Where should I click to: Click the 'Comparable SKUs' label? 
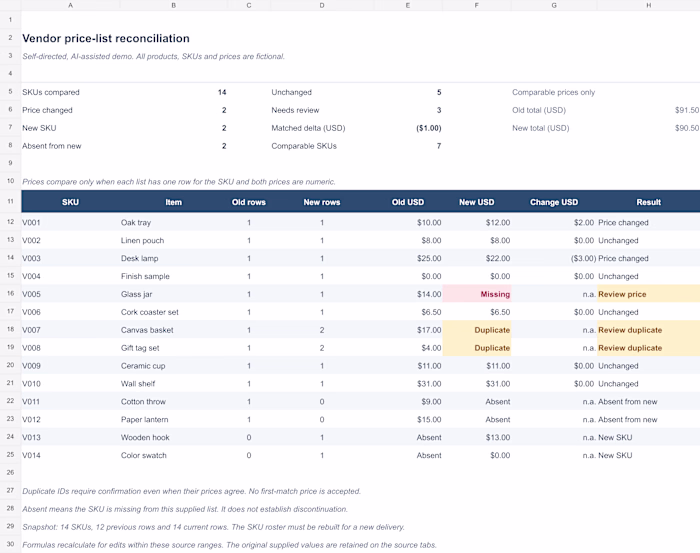coord(304,146)
